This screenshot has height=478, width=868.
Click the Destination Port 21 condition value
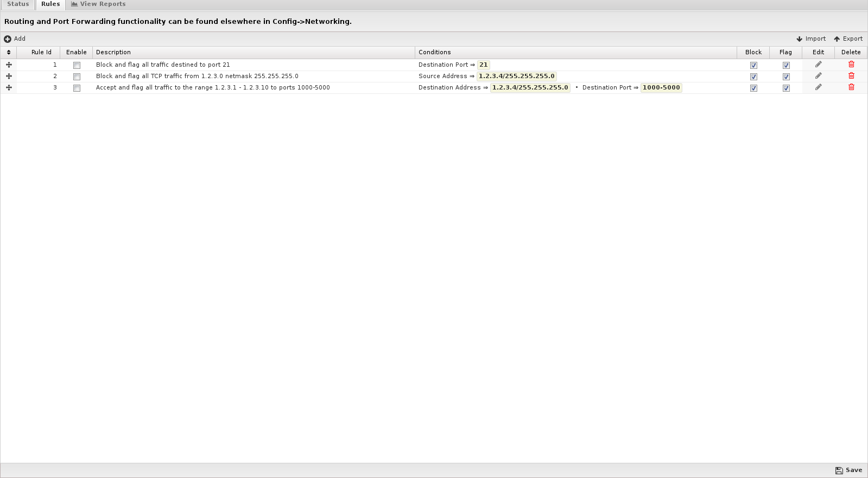tap(483, 65)
